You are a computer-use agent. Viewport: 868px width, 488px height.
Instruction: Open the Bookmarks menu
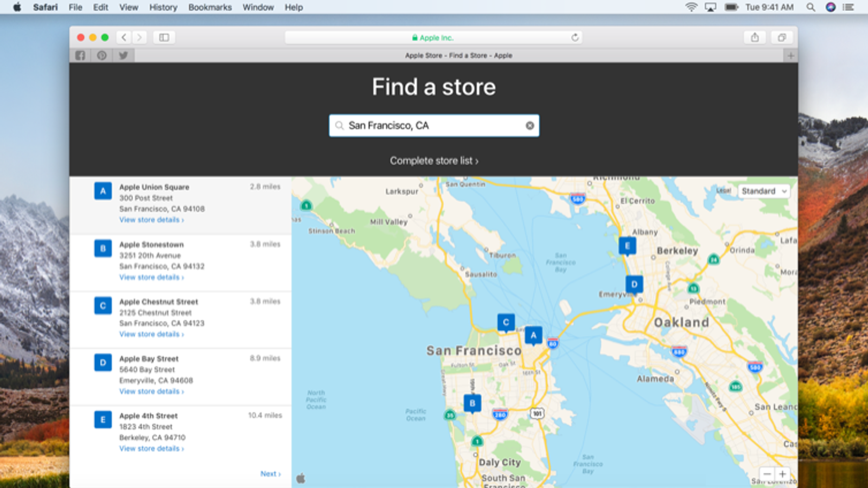coord(210,8)
